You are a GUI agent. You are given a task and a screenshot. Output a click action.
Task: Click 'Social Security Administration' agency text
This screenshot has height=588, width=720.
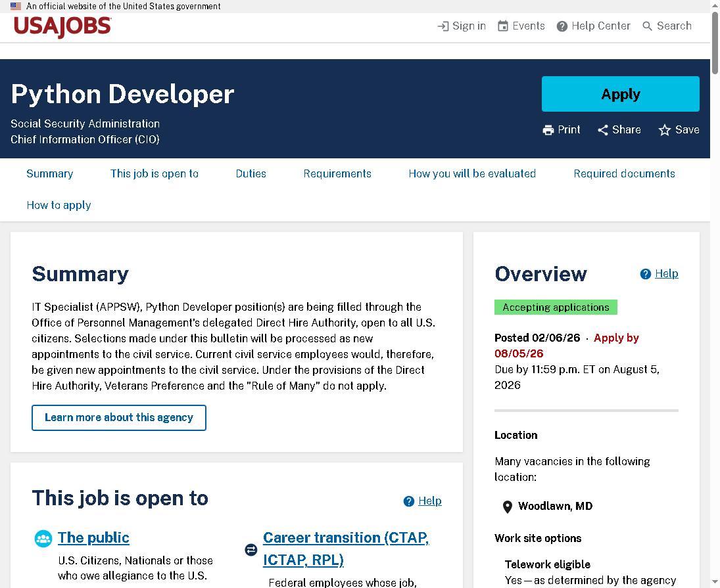click(x=85, y=124)
